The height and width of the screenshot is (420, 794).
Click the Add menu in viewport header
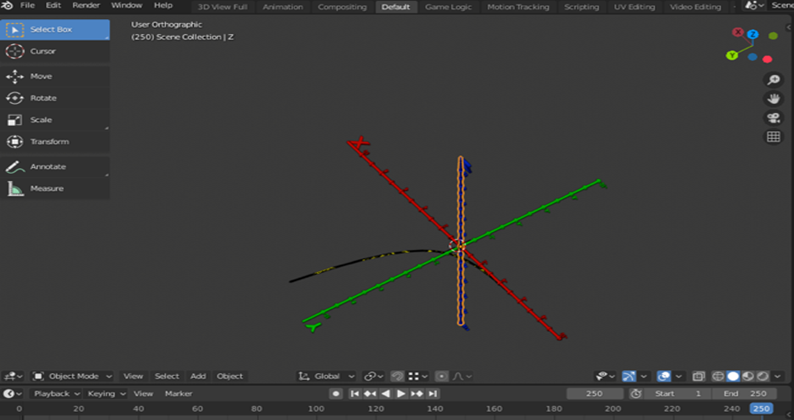pyautogui.click(x=198, y=376)
